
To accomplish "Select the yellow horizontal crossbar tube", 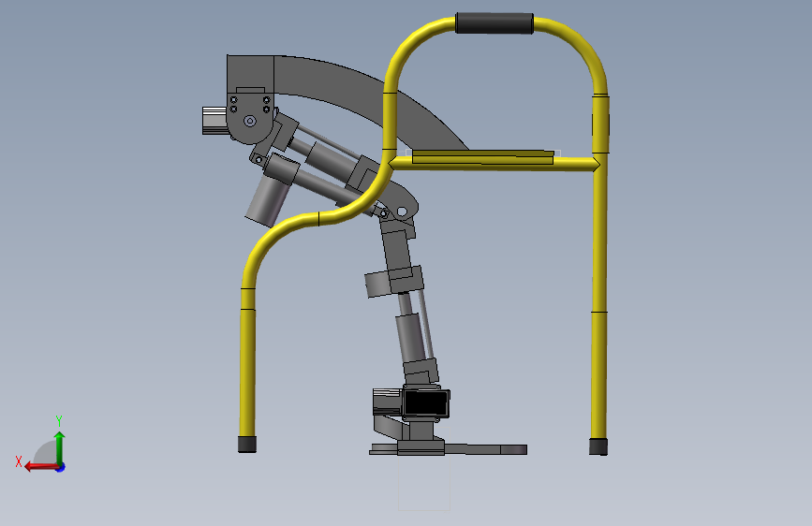I will coord(495,164).
